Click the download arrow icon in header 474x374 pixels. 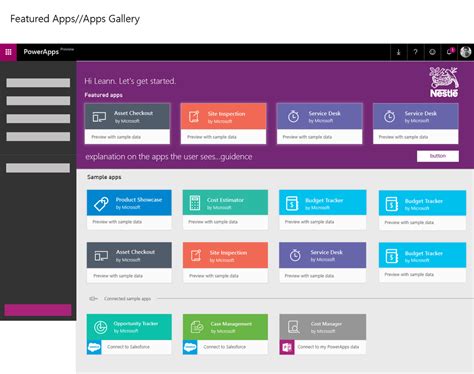coord(398,52)
